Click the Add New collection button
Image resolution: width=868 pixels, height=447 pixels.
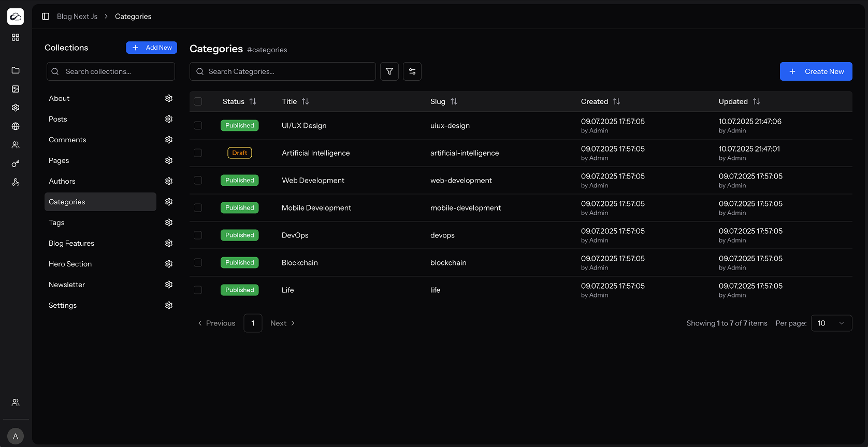tap(152, 48)
